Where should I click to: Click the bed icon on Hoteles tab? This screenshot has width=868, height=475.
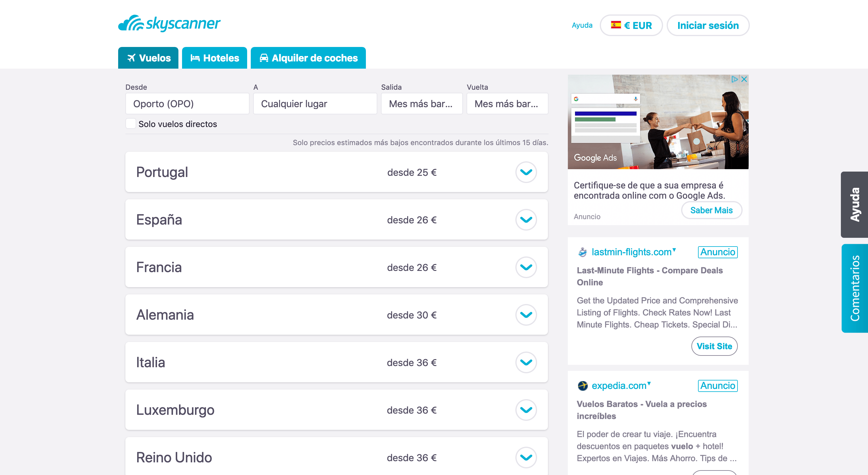click(195, 58)
